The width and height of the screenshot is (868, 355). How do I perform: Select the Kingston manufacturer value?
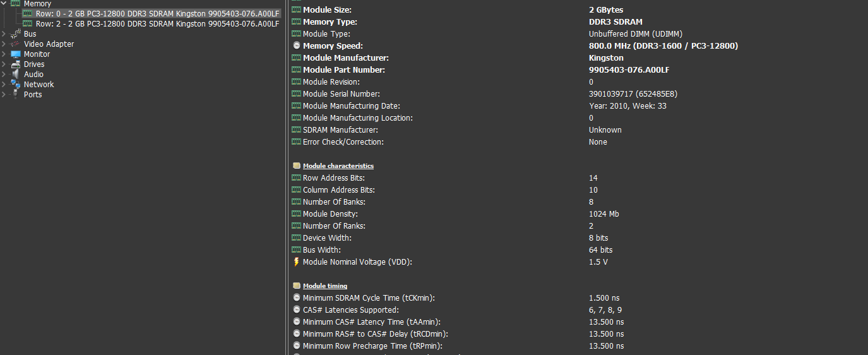pyautogui.click(x=606, y=58)
